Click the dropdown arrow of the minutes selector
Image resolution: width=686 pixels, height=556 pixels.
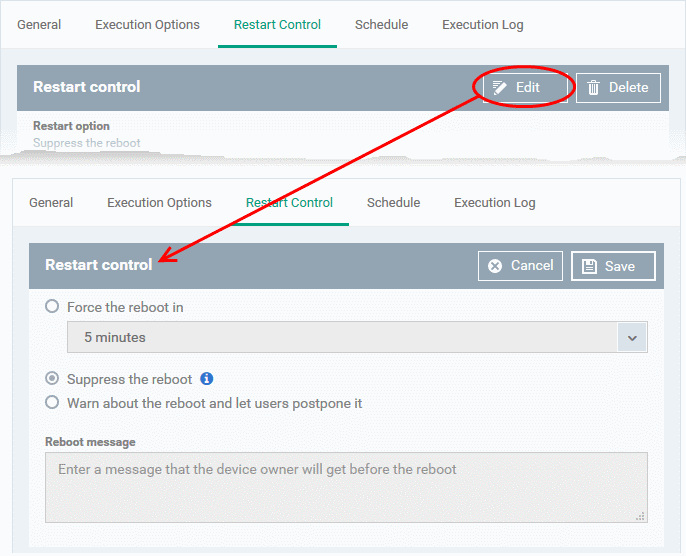(x=632, y=337)
